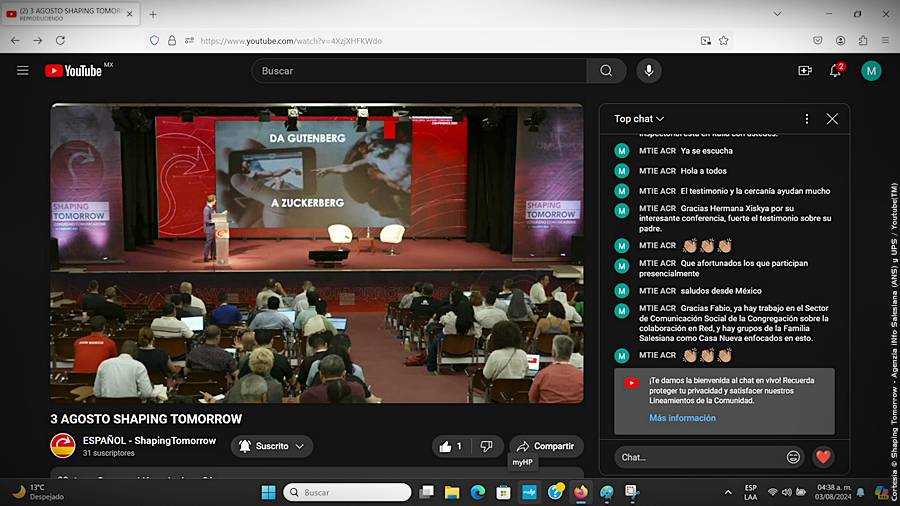Open File Explorer from the taskbar
Viewport: 900px width, 506px height.
pos(452,492)
